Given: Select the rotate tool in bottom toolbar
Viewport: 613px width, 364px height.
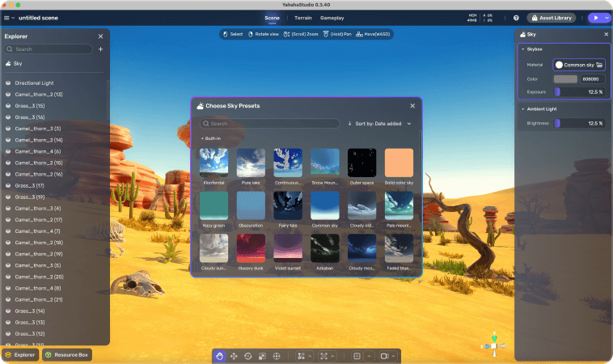Looking at the screenshot, I should point(248,356).
